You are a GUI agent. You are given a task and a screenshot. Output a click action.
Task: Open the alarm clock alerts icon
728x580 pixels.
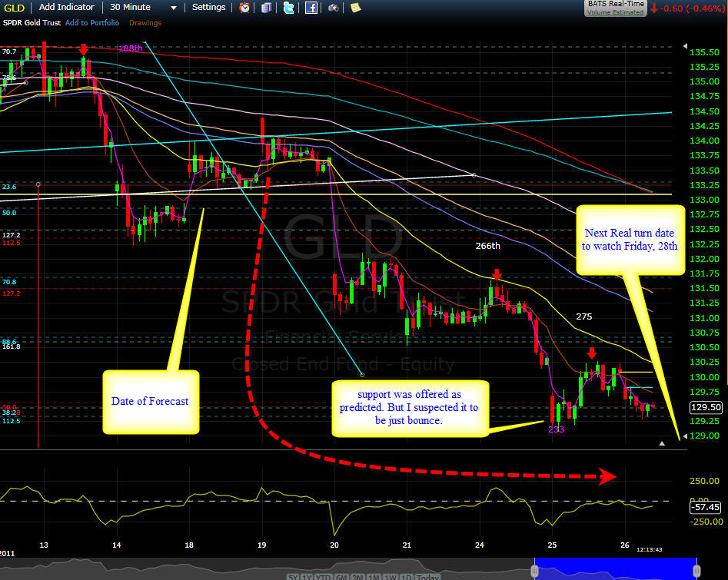pos(244,8)
